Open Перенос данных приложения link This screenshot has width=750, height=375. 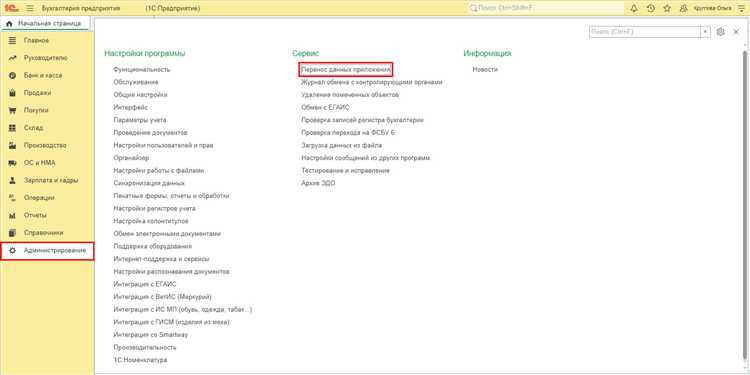pyautogui.click(x=346, y=70)
